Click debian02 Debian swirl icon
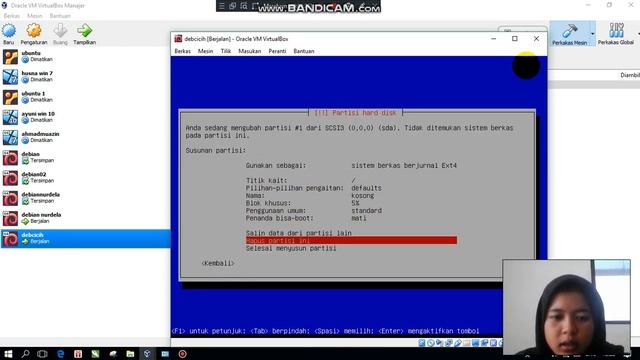 [x=10, y=178]
